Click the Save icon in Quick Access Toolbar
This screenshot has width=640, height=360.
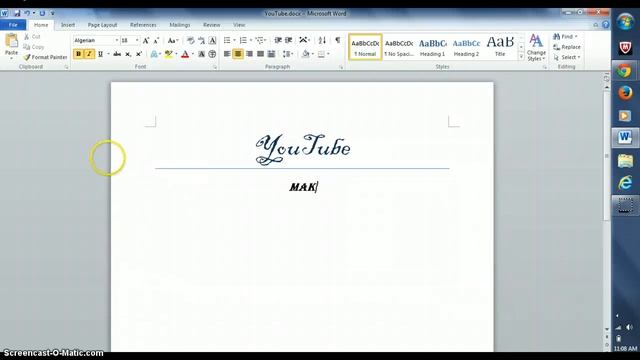click(17, 13)
